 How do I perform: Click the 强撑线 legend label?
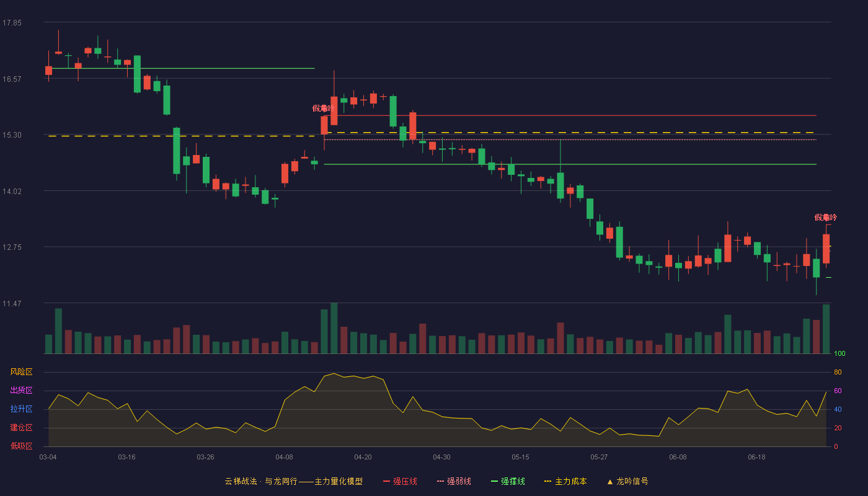click(x=513, y=481)
